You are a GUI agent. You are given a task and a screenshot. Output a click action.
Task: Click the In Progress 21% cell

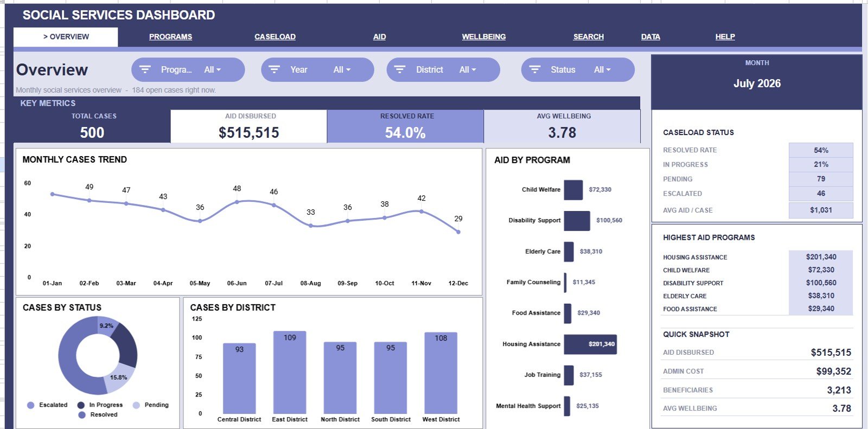coord(821,164)
